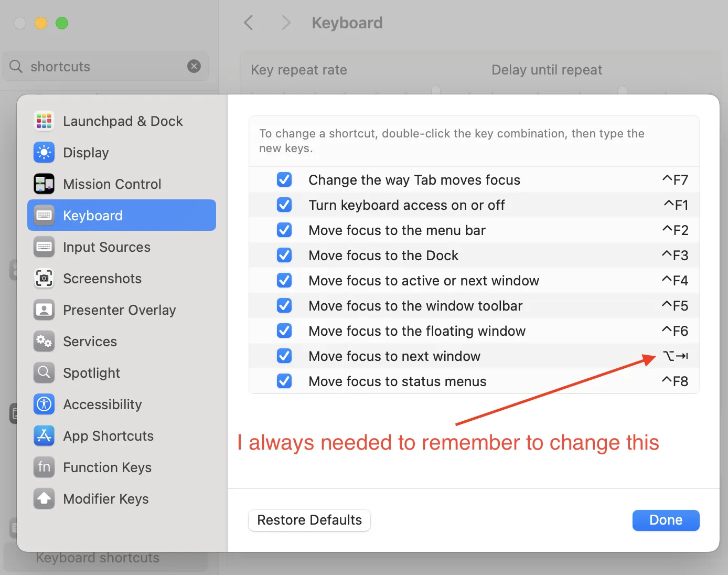Click the Function Keys fn icon
The height and width of the screenshot is (575, 728).
point(44,467)
